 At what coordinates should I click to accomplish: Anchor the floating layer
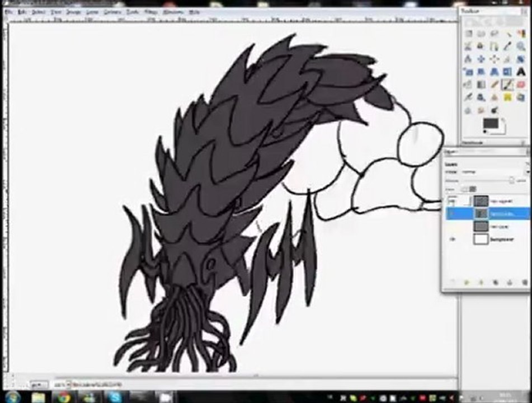510,283
